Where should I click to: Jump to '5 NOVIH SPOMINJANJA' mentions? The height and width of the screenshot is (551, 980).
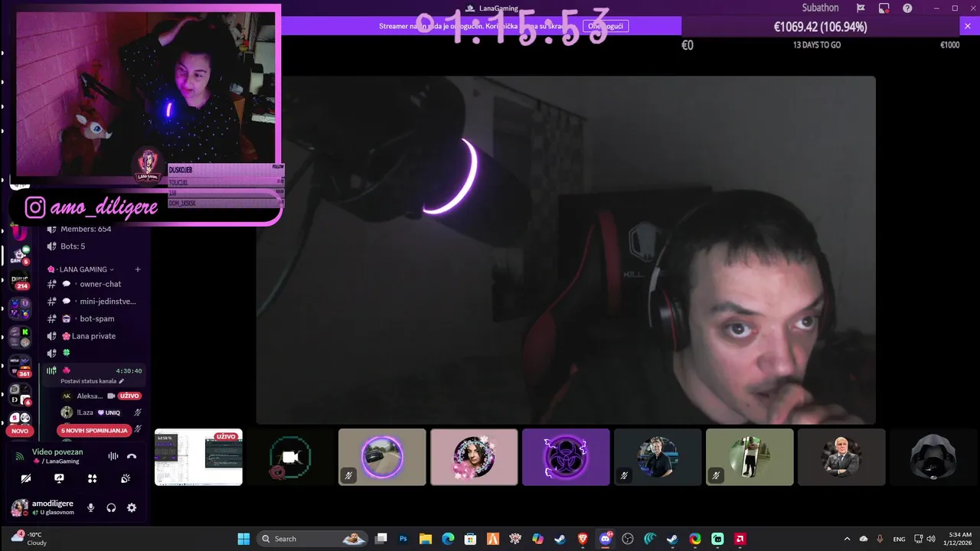[x=94, y=431]
